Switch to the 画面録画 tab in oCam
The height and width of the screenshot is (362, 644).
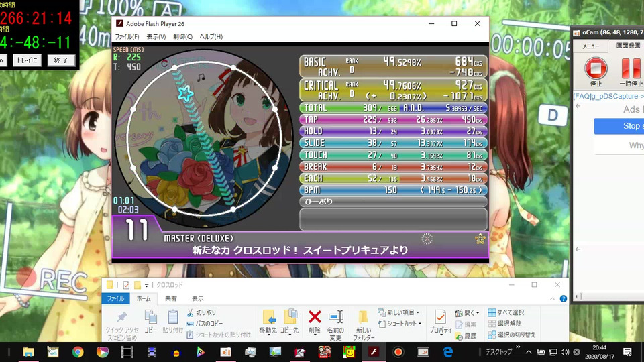[x=627, y=46]
